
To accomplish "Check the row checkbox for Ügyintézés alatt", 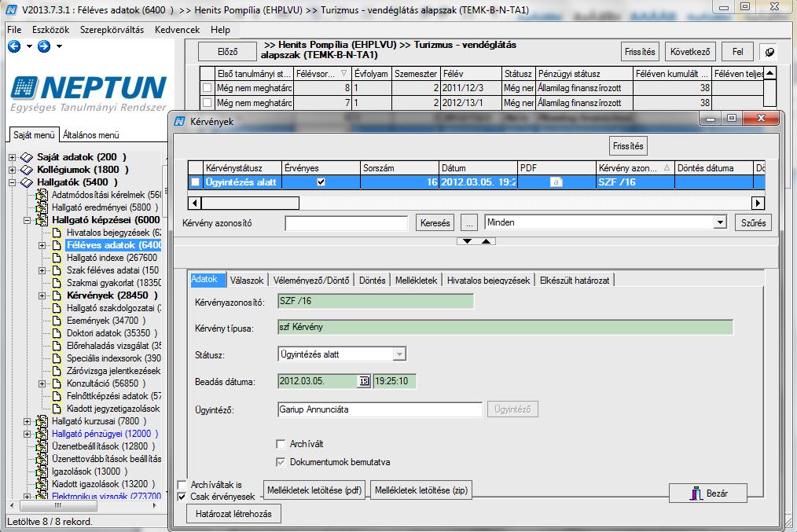I will (x=195, y=182).
